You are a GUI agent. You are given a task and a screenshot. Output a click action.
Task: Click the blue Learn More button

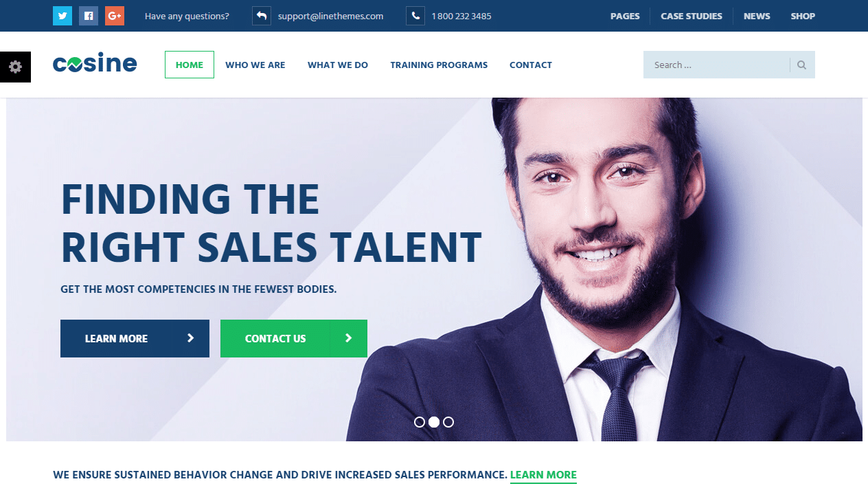135,338
